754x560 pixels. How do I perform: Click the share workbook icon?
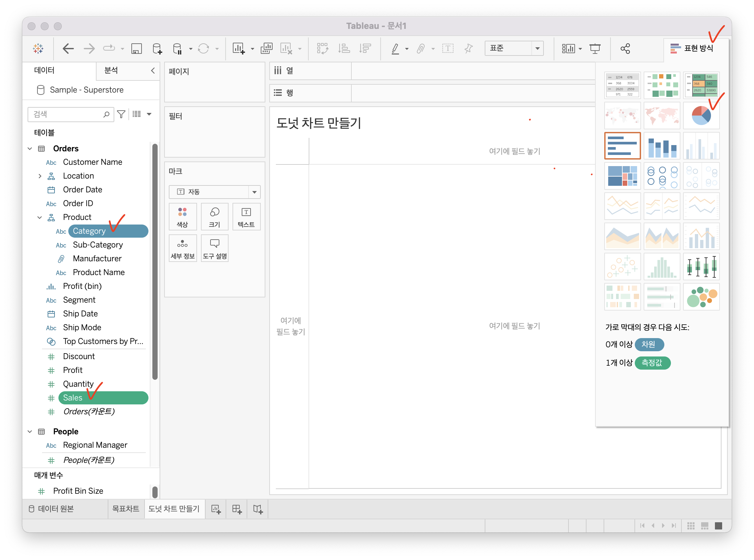click(625, 49)
